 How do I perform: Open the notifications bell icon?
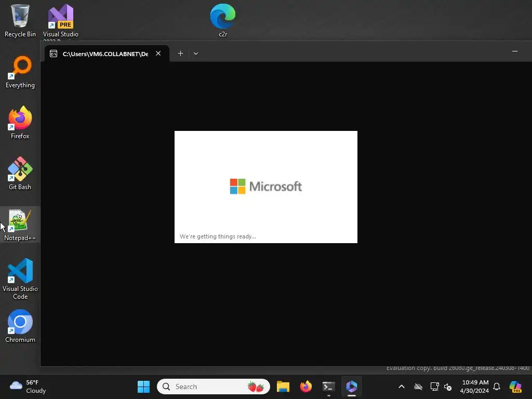[497, 387]
